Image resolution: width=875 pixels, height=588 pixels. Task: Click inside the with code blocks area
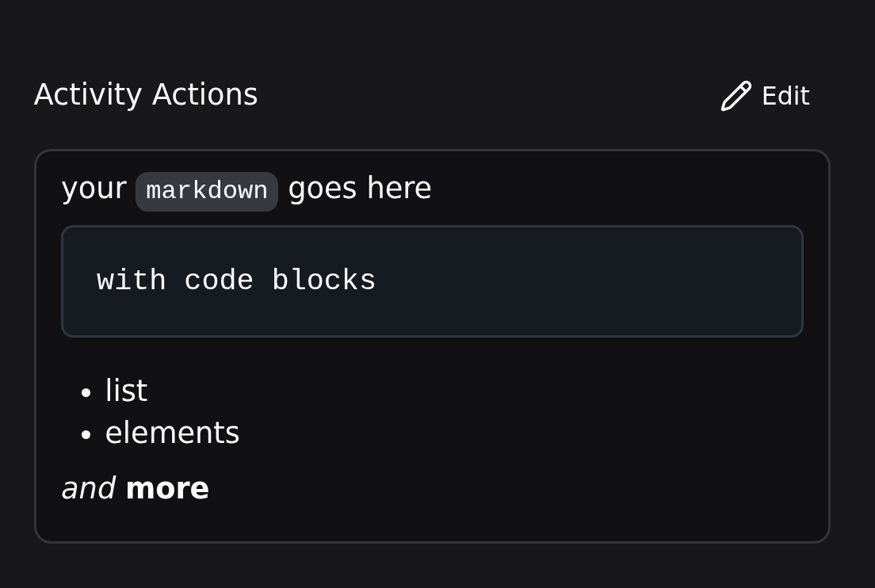tap(235, 281)
